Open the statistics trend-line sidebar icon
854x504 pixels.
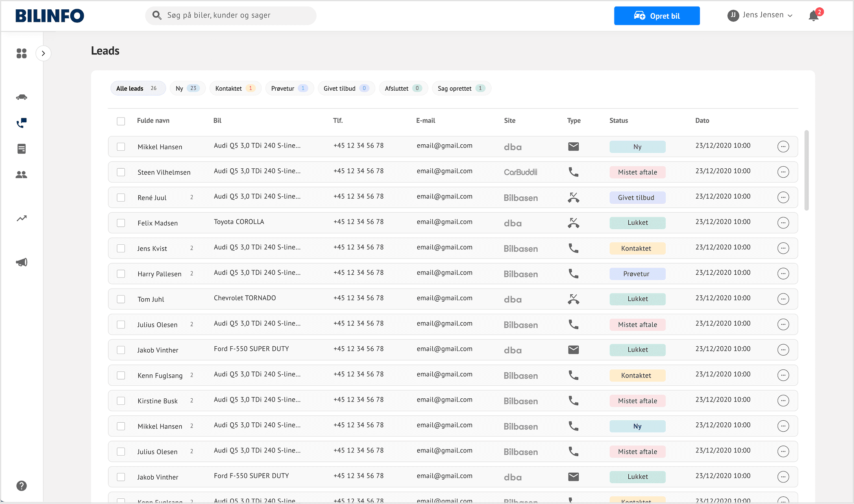[x=22, y=219]
